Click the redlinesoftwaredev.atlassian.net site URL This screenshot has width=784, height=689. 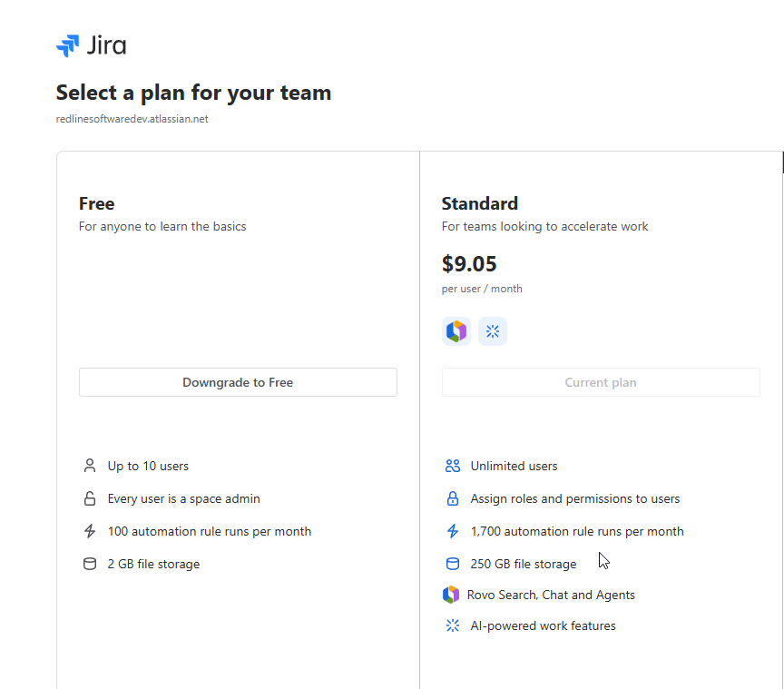click(132, 119)
